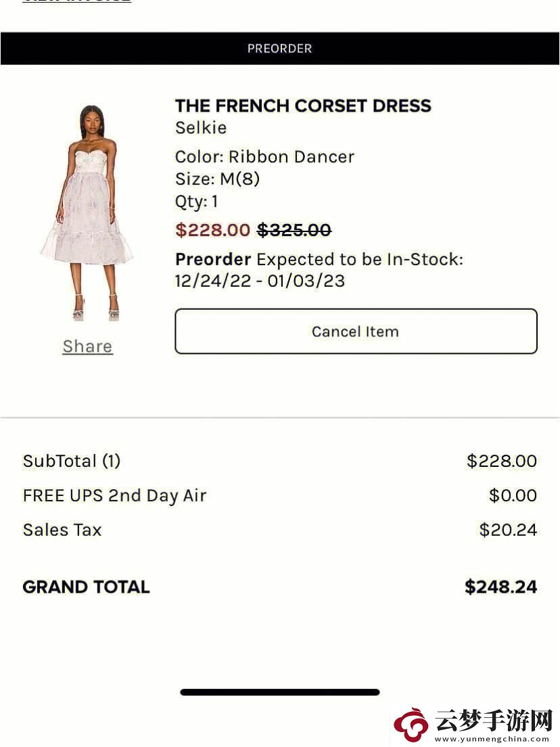
Task: Click the Cancel Item button
Action: pyautogui.click(x=356, y=331)
